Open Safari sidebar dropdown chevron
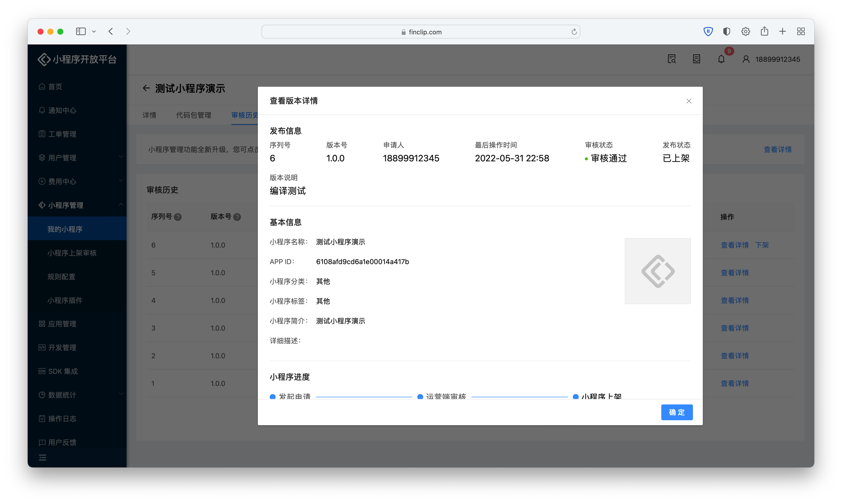This screenshot has height=504, width=842. point(94,32)
